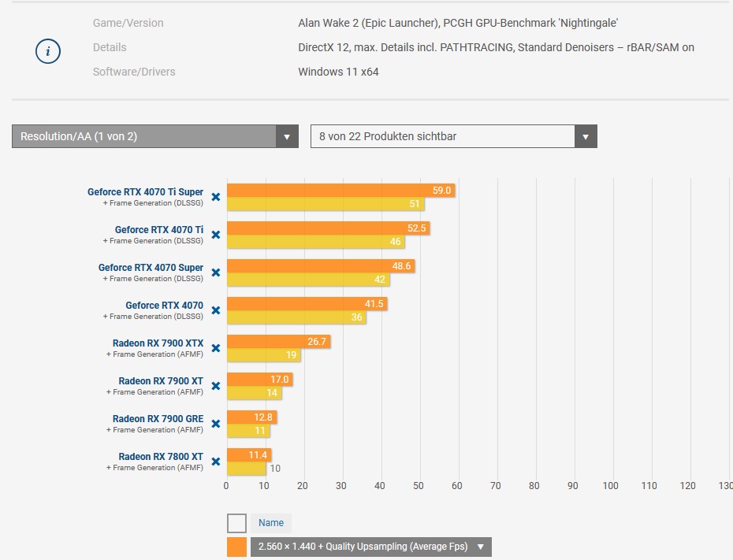Click the yellow 42 bar
This screenshot has height=560, width=733.
point(308,280)
